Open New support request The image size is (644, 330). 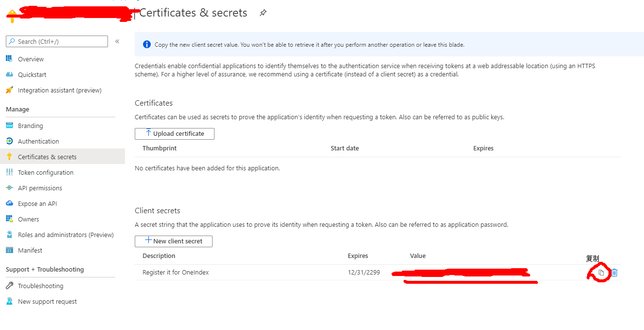point(47,301)
